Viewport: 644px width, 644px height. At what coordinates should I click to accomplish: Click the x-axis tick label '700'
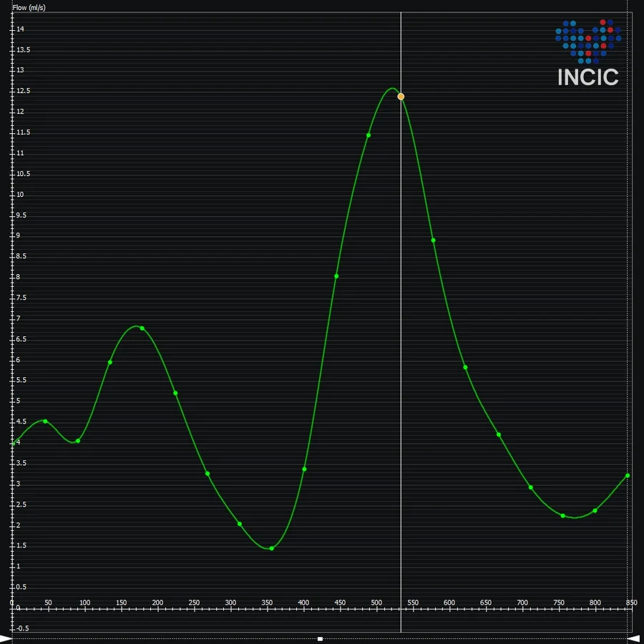pos(522,602)
